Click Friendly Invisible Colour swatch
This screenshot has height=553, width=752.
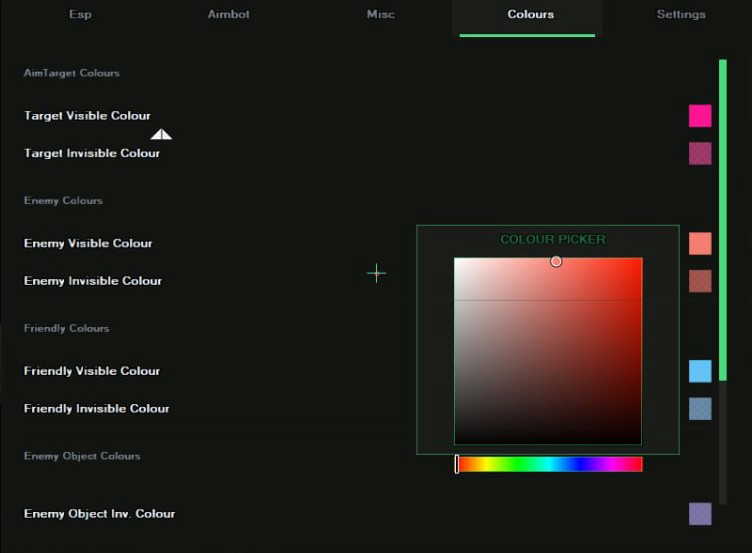pos(700,409)
